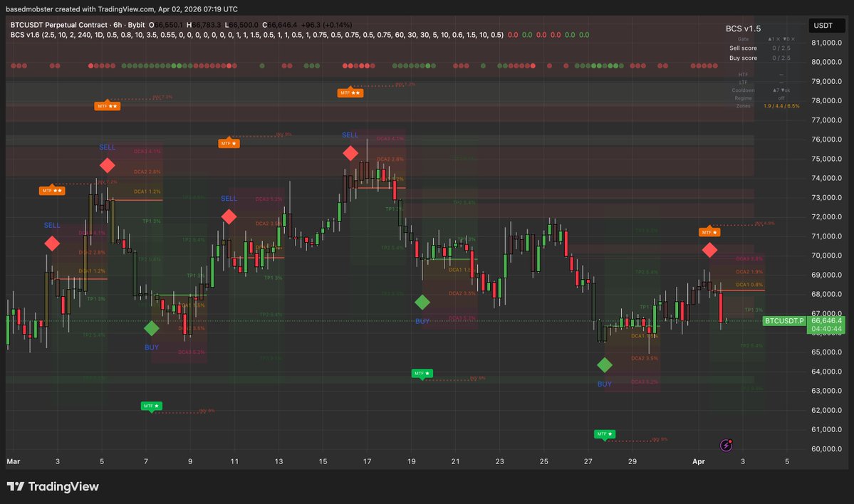Click the BTCUSDT.P price line label
The width and height of the screenshot is (854, 504).
coord(784,321)
